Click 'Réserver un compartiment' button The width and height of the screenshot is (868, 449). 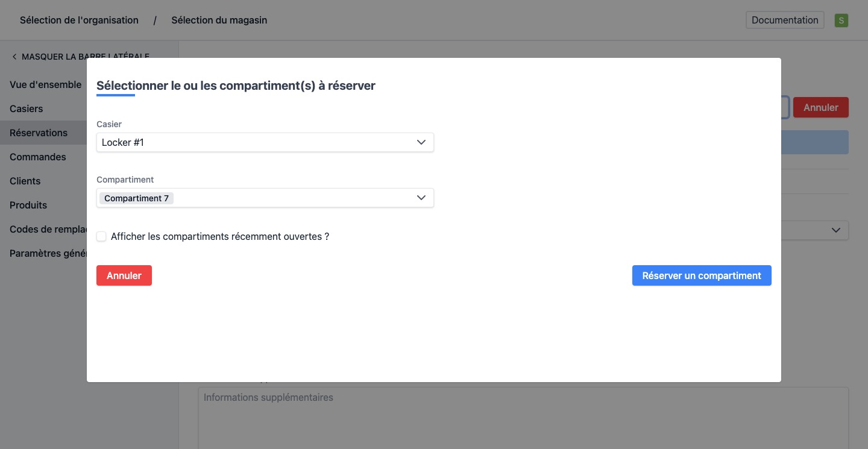tap(701, 275)
